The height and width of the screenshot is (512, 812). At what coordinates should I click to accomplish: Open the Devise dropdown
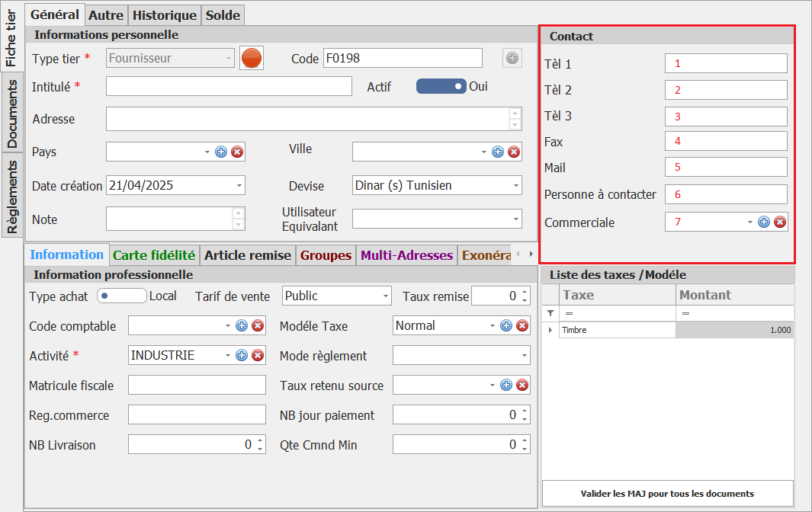point(515,185)
